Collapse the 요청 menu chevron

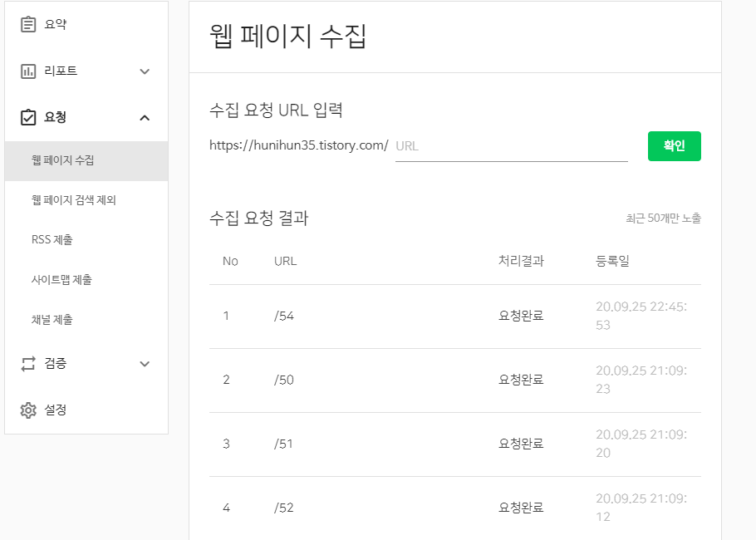(145, 118)
